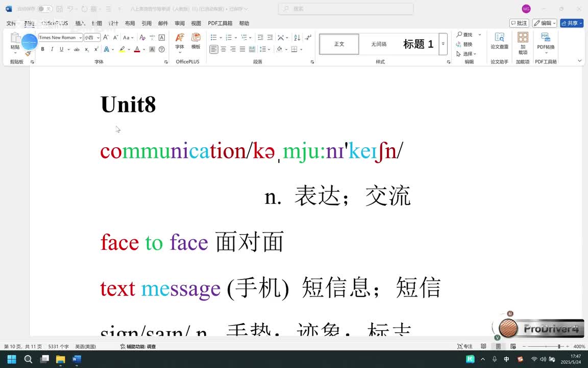Screen dimensions: 588x368
Task: Collapse the ribbon with the chevron
Action: (x=579, y=61)
